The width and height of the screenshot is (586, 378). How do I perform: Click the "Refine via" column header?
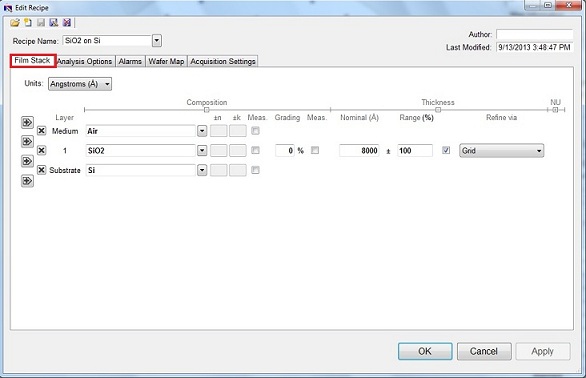point(501,117)
